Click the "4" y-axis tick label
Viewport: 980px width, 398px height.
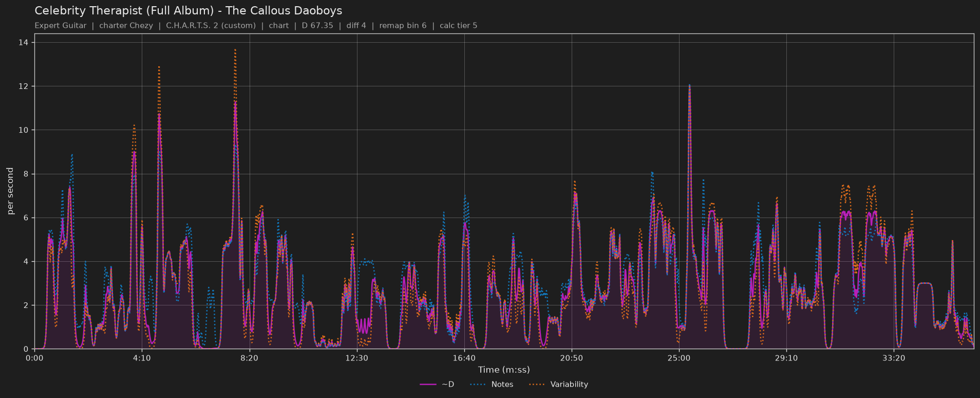26,262
